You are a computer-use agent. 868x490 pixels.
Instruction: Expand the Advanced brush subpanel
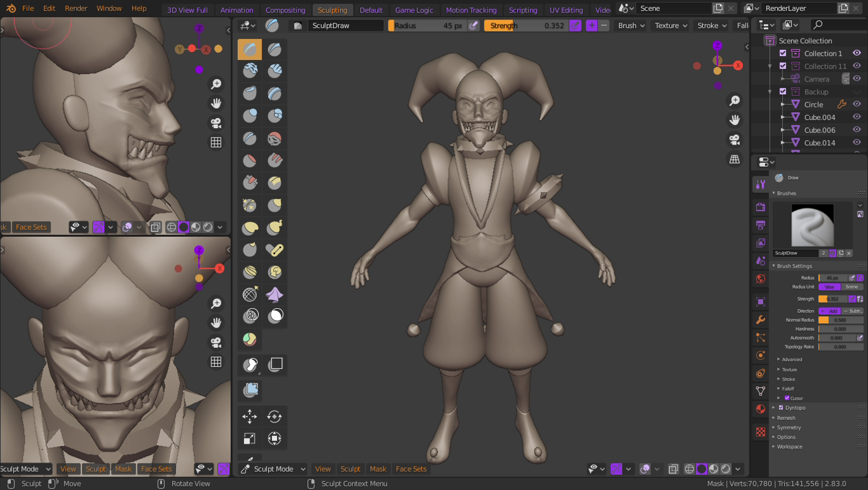coord(791,359)
